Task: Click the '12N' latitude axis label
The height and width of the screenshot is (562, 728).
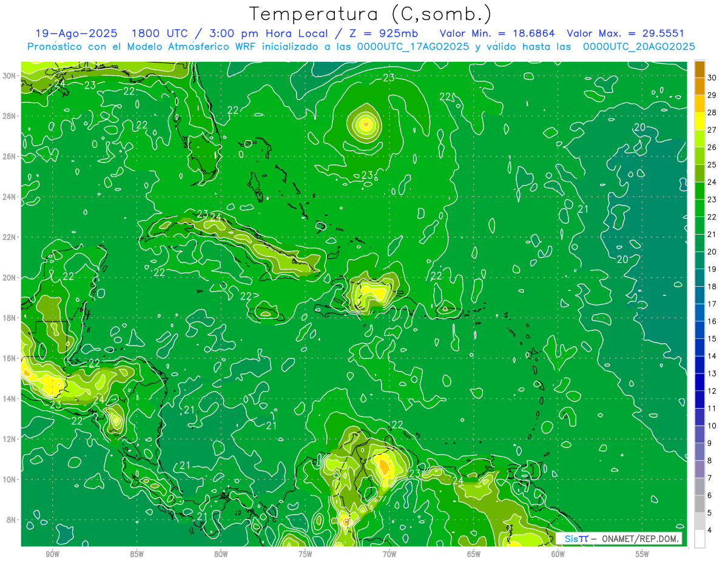Action: (10, 439)
